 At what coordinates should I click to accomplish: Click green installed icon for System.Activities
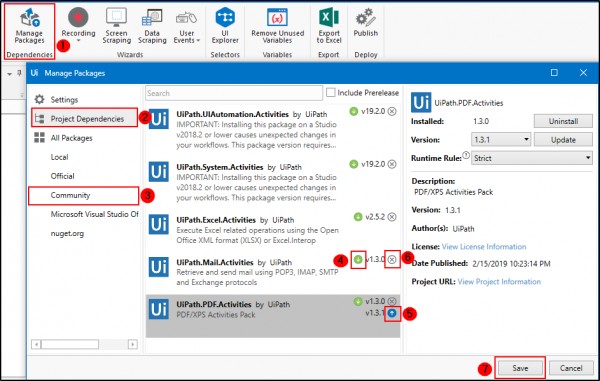click(354, 164)
